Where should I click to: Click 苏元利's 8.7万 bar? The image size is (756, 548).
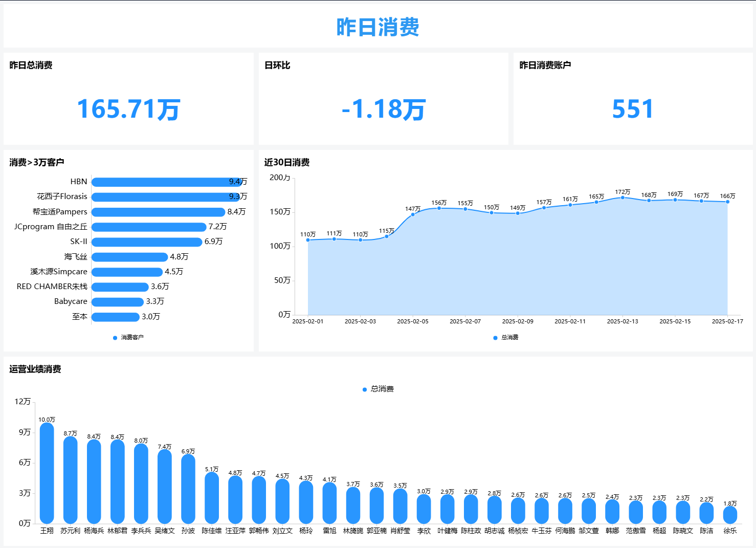click(x=71, y=480)
